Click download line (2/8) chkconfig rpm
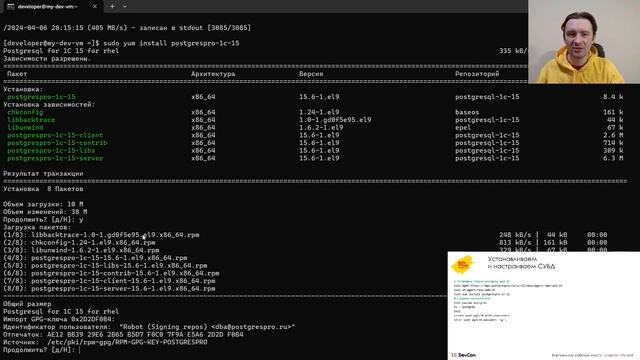The image size is (640, 360). tap(79, 242)
